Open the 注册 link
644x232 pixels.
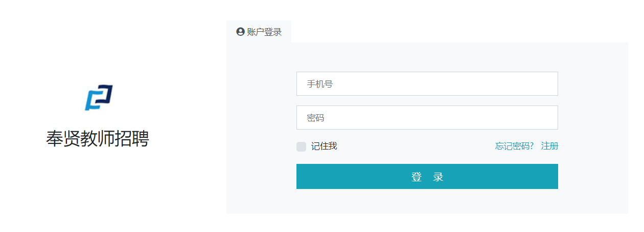click(x=549, y=146)
